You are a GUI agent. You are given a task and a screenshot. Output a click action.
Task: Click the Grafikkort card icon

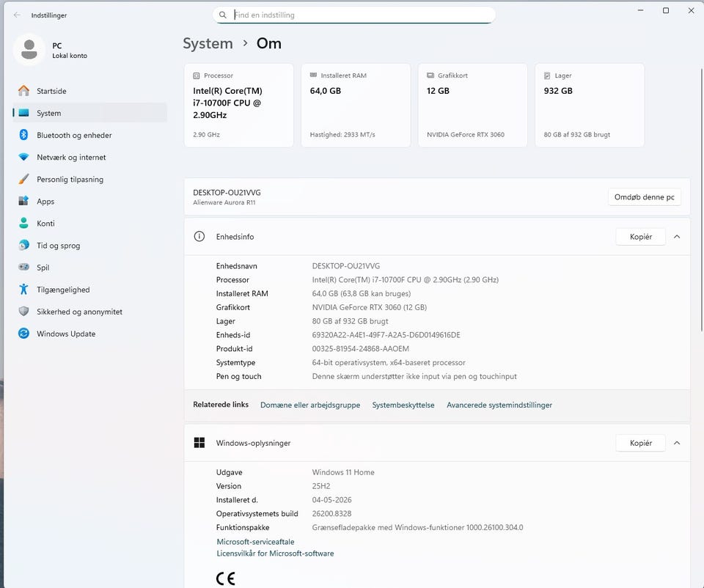430,76
